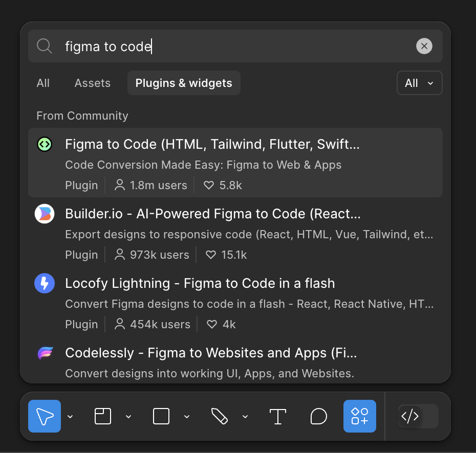This screenshot has width=476, height=453.
Task: Click the 'Plugin' label under Locofy Lightning
Action: 81,325
